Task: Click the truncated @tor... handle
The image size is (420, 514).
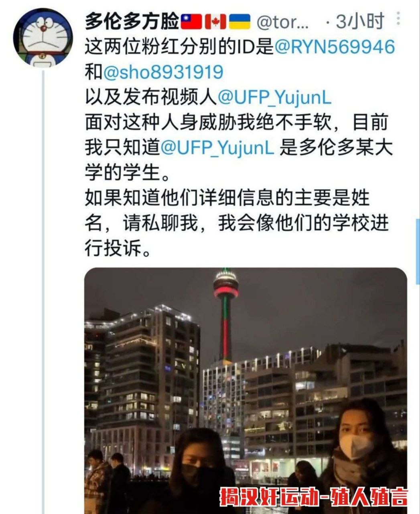Action: (x=282, y=22)
